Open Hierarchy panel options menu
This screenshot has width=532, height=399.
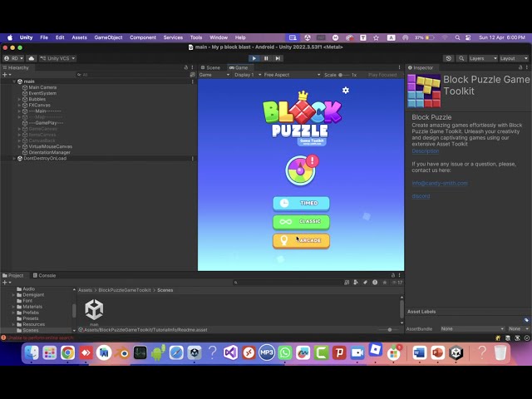click(192, 67)
